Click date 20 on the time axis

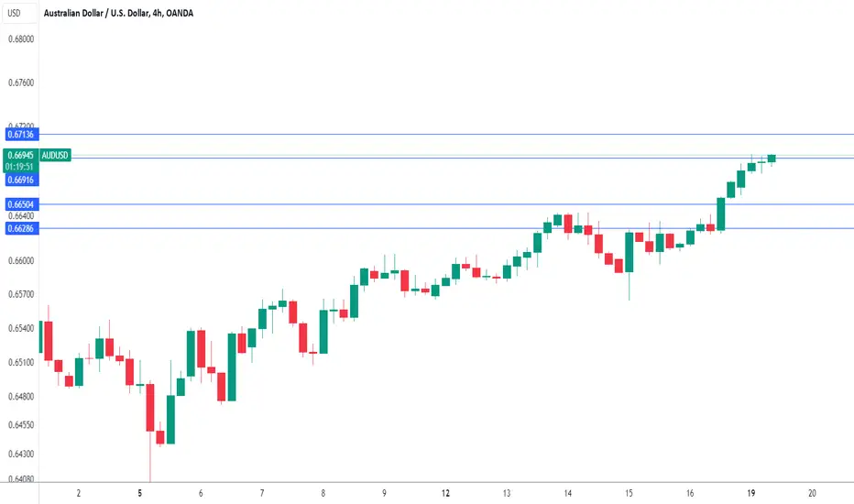(812, 493)
